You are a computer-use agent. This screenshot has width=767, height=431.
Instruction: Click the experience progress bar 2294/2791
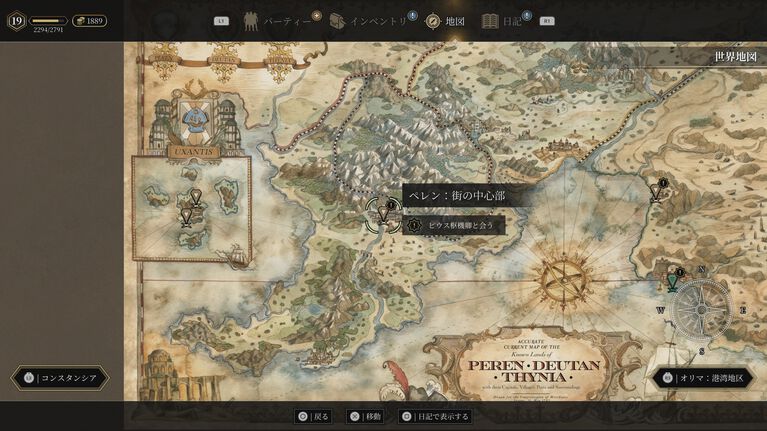click(48, 21)
